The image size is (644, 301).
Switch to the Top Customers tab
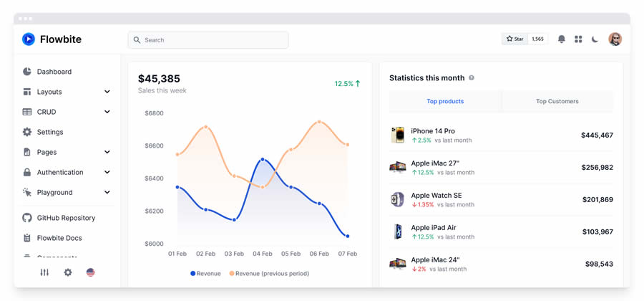pos(557,102)
